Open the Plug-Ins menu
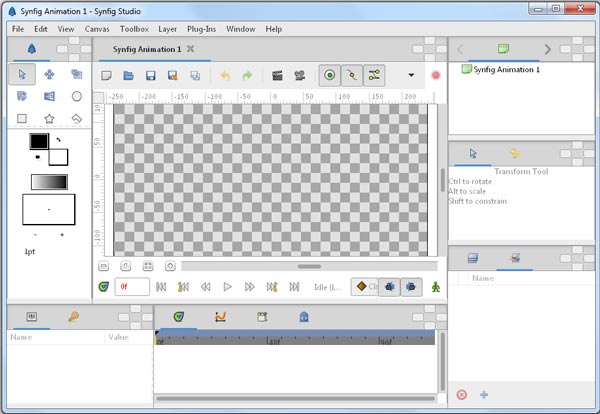The height and width of the screenshot is (414, 600). tap(201, 29)
